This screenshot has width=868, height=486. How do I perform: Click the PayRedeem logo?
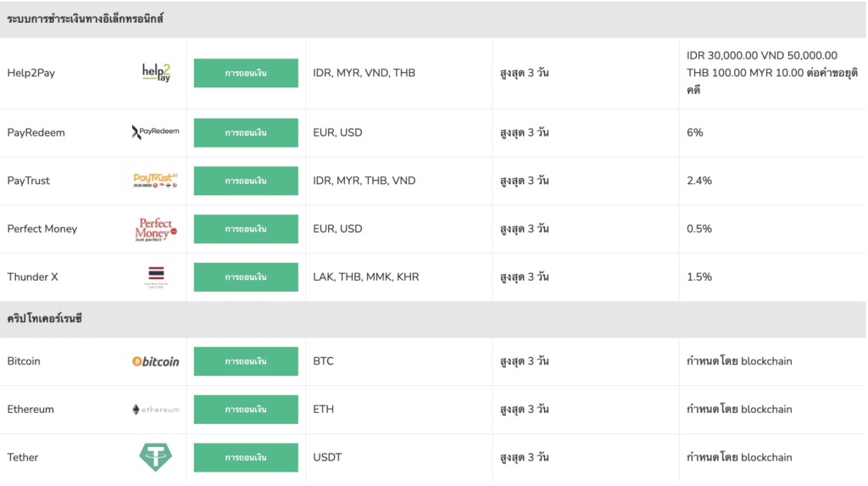click(x=156, y=132)
